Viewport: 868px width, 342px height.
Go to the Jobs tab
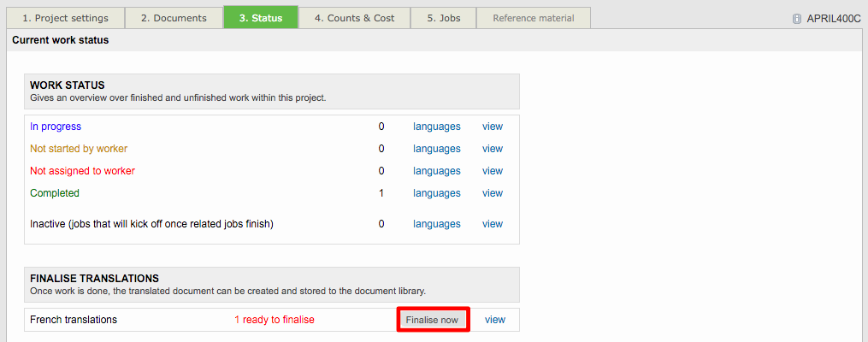click(444, 18)
